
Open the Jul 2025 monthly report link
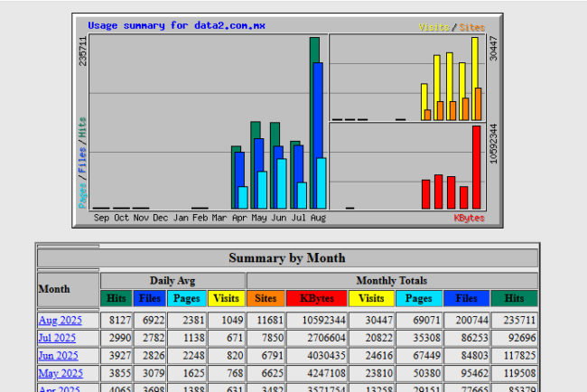58,338
